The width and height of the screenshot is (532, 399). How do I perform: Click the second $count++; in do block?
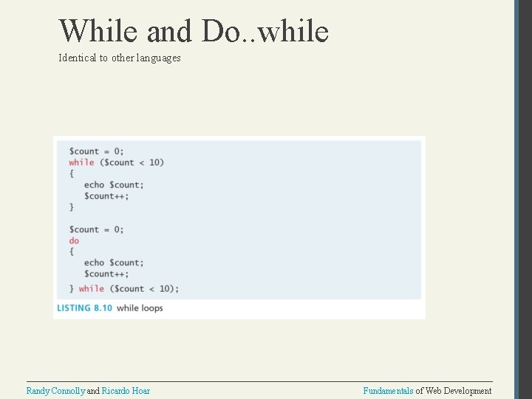click(x=106, y=274)
